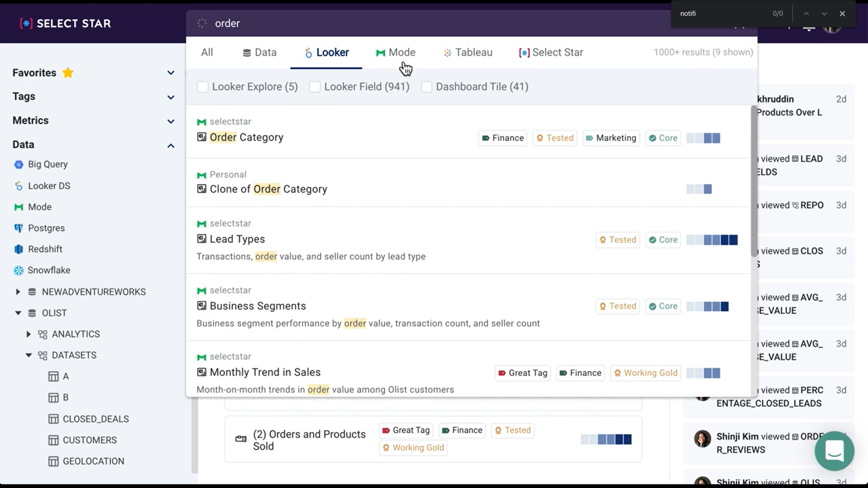This screenshot has height=488, width=868.
Task: Select the Redshift data source
Action: tap(18, 249)
